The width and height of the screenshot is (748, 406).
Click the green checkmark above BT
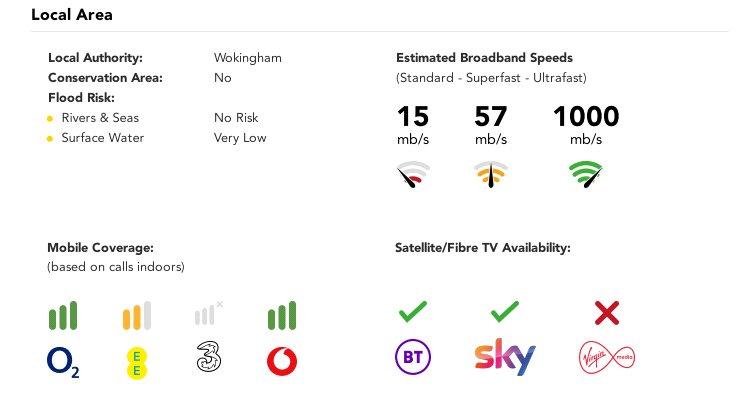[413, 312]
